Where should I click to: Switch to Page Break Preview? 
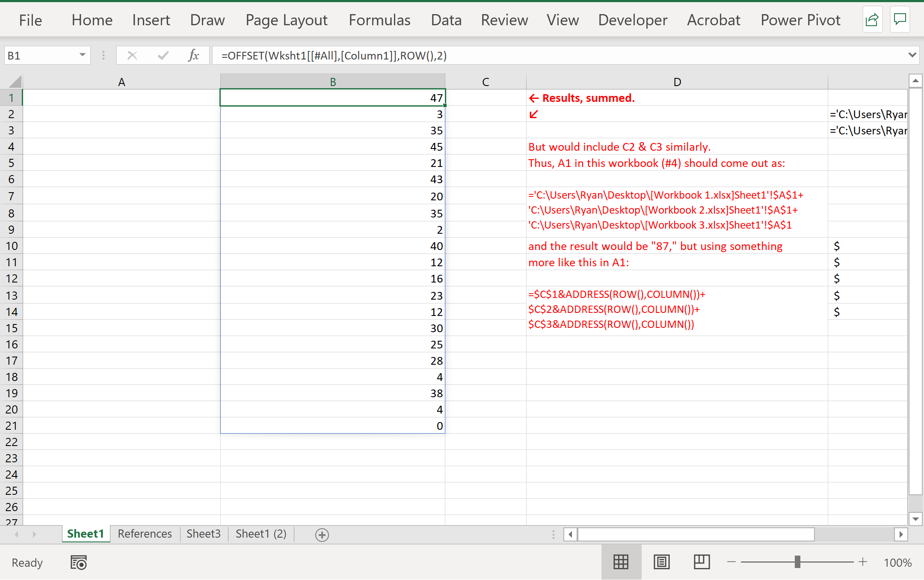coord(702,562)
